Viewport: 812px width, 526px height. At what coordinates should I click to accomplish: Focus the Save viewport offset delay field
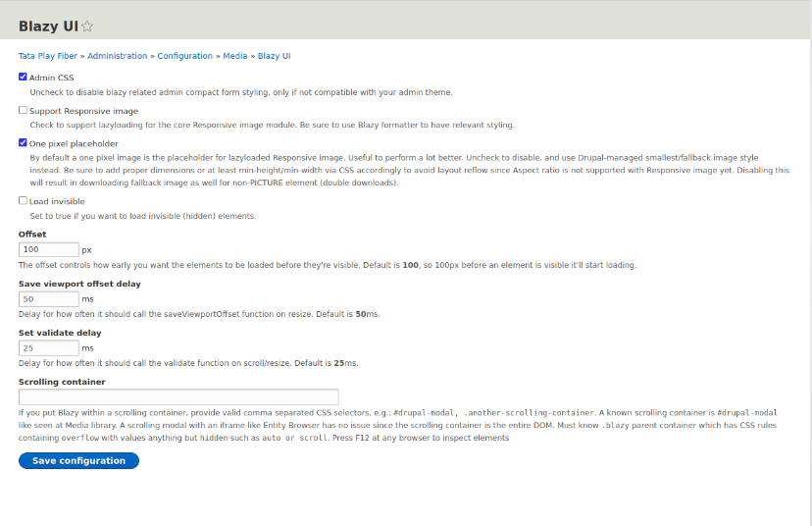(x=49, y=299)
